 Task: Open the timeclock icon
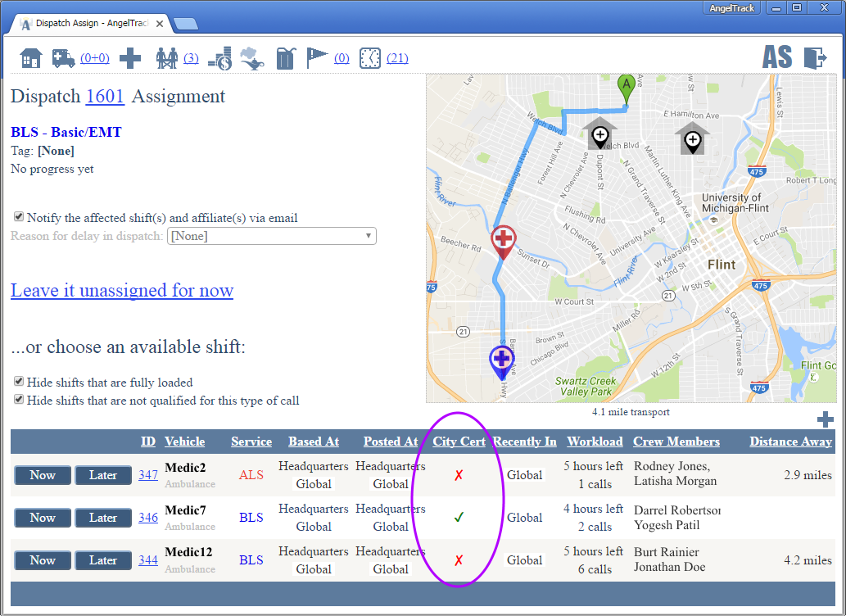(370, 58)
